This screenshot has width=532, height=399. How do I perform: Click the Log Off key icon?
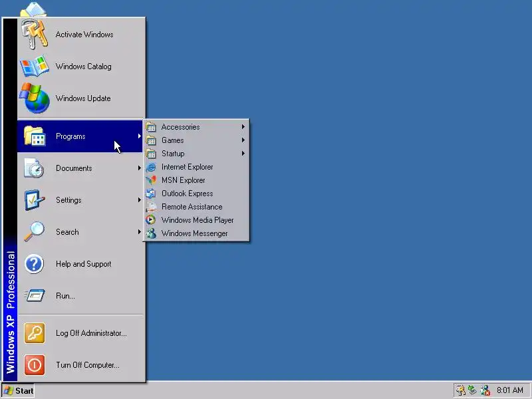(35, 333)
